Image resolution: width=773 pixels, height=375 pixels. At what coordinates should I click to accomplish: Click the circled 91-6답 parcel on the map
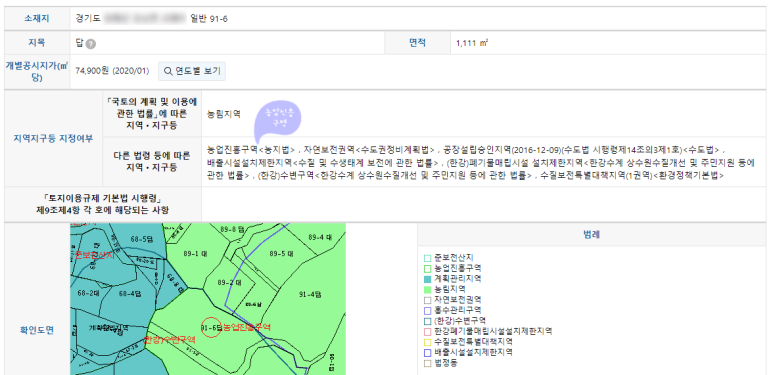(x=211, y=328)
